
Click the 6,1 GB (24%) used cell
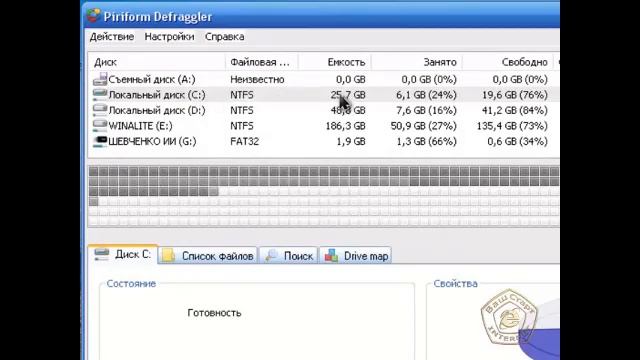(x=426, y=95)
